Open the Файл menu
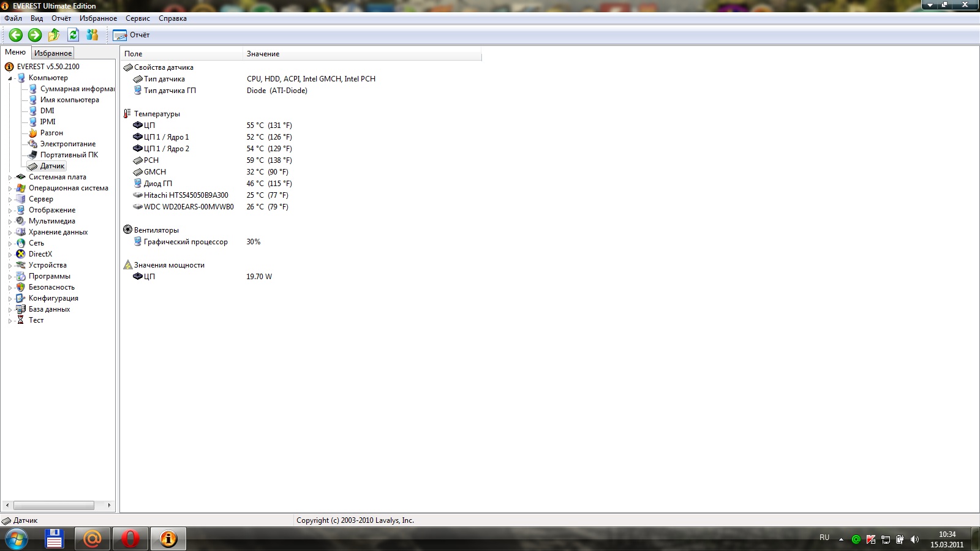This screenshot has width=980, height=551. (x=13, y=18)
